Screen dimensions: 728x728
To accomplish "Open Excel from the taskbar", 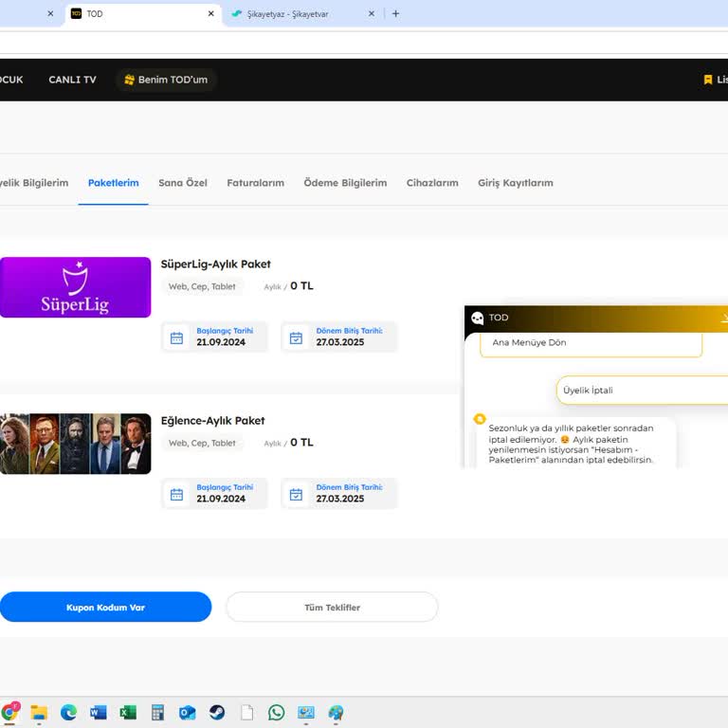I will [128, 712].
